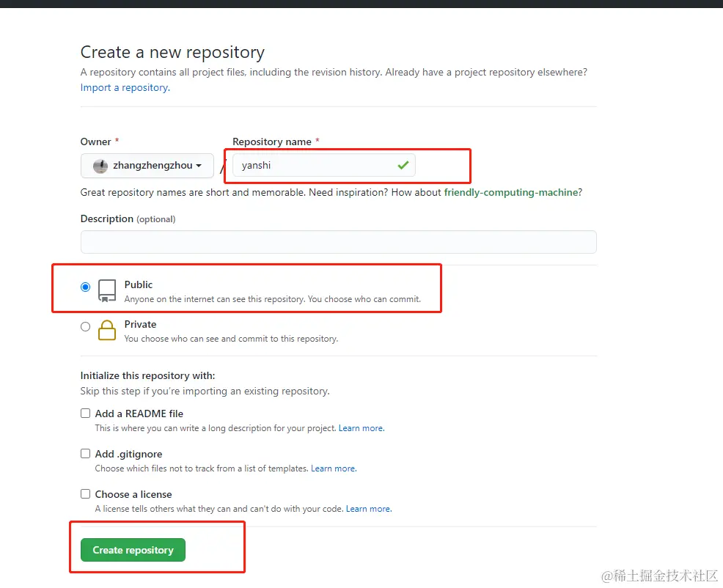The height and width of the screenshot is (588, 723).
Task: Open Learn more link for .gitignore templates
Action: click(333, 468)
